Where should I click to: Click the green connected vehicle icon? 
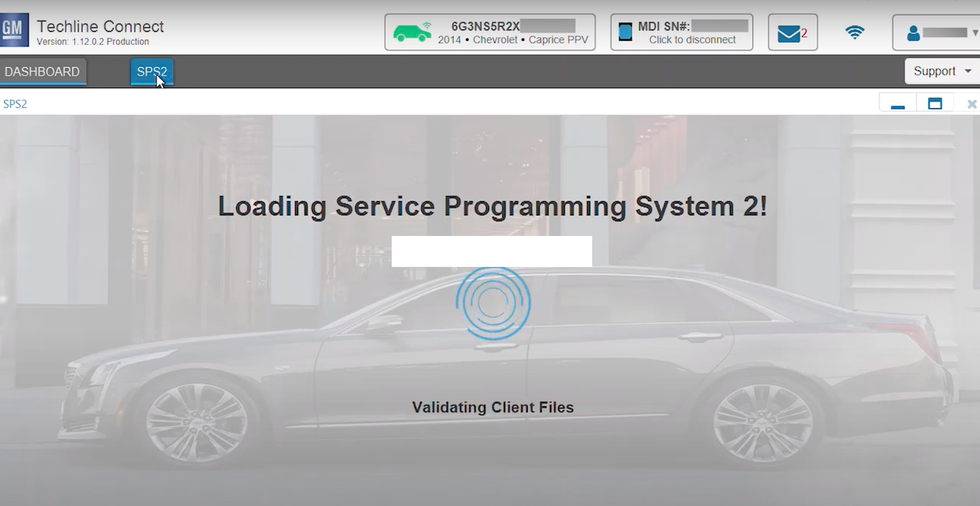(411, 33)
